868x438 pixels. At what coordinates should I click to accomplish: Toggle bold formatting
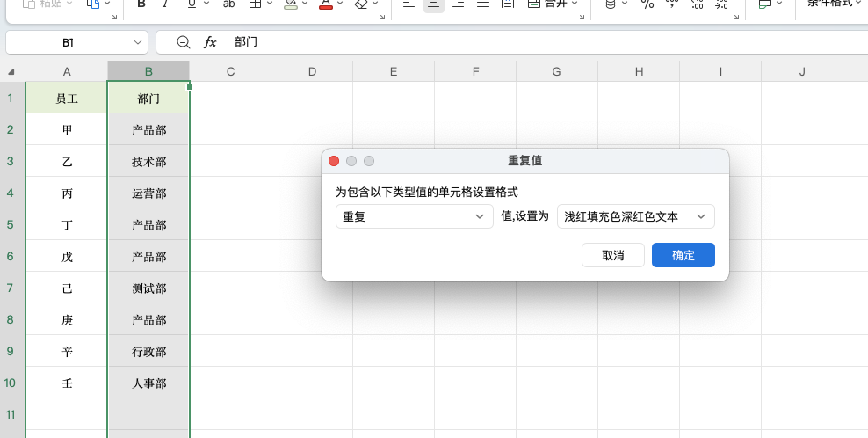[x=141, y=4]
